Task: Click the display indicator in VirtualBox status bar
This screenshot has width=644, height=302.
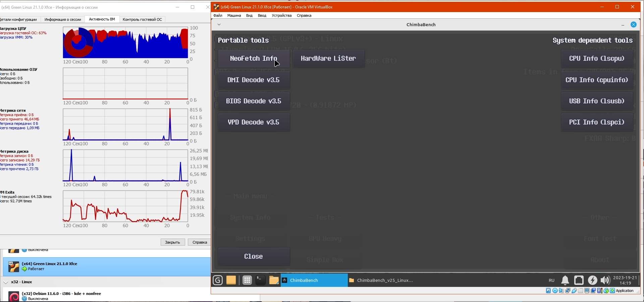Action: 587,291
